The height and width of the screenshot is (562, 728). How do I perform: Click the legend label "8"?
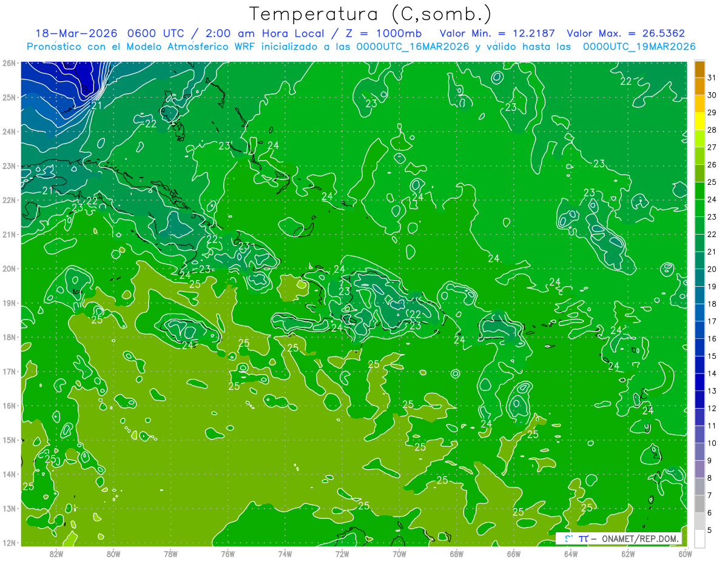pyautogui.click(x=710, y=478)
